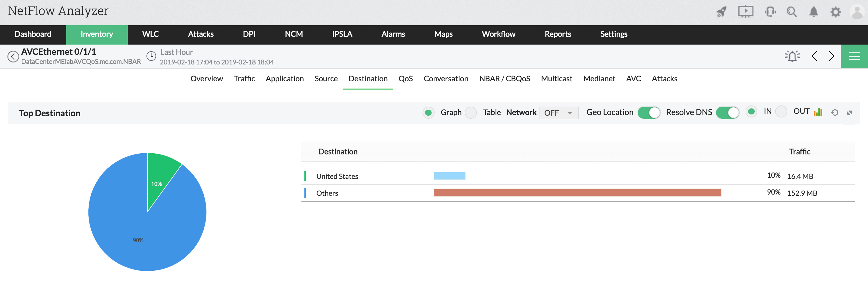
Task: Click the Last Hour time range
Action: (x=176, y=52)
